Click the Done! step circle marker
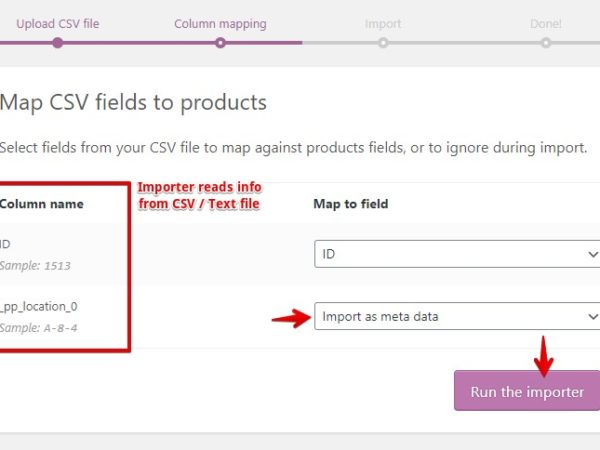The width and height of the screenshot is (600, 450). click(546, 43)
